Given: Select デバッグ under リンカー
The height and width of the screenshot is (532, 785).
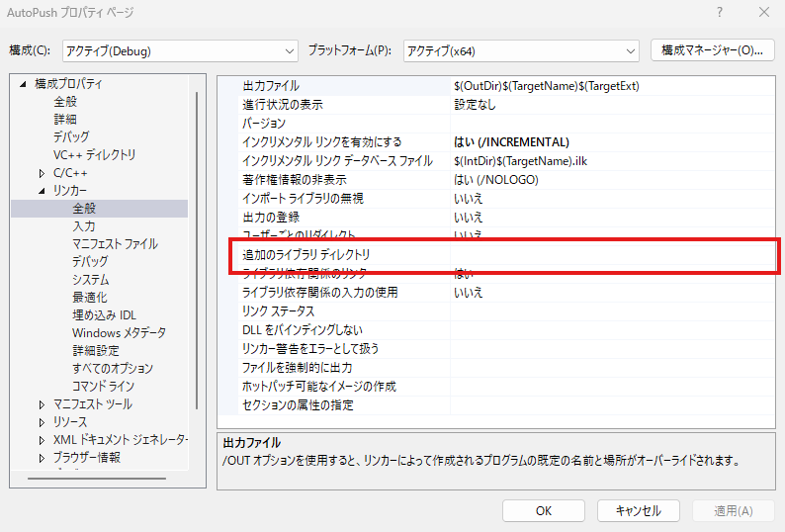Looking at the screenshot, I should (x=90, y=261).
